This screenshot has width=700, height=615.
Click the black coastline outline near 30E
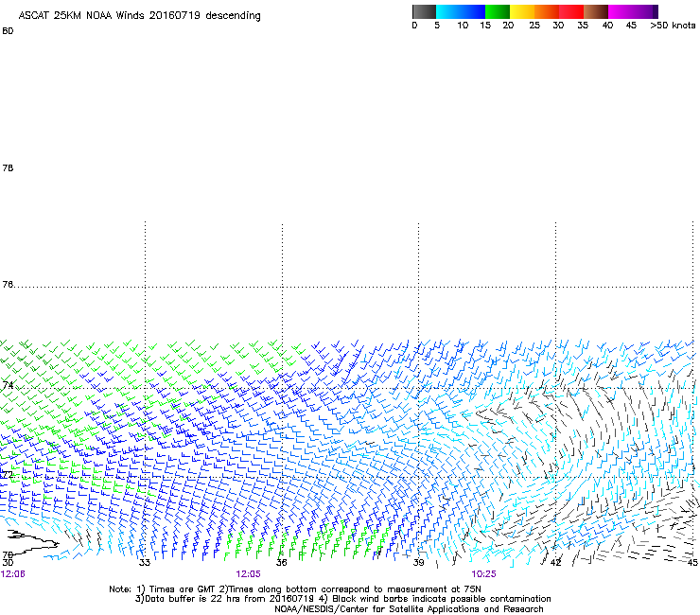point(32,541)
